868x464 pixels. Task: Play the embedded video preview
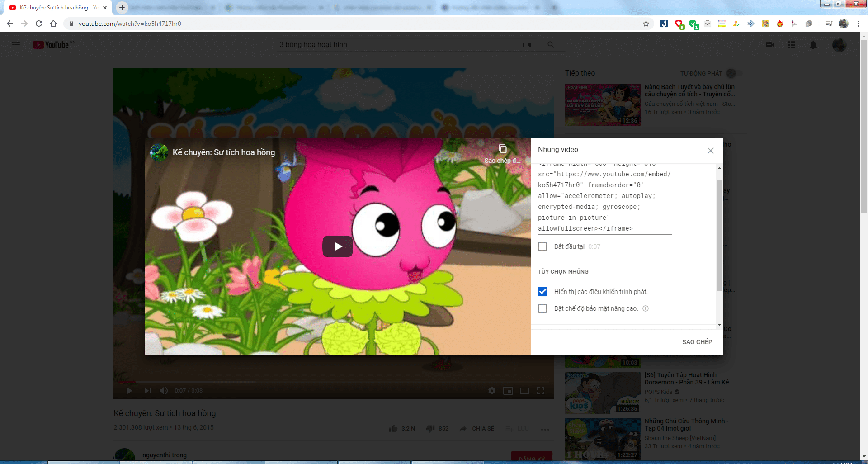[338, 246]
